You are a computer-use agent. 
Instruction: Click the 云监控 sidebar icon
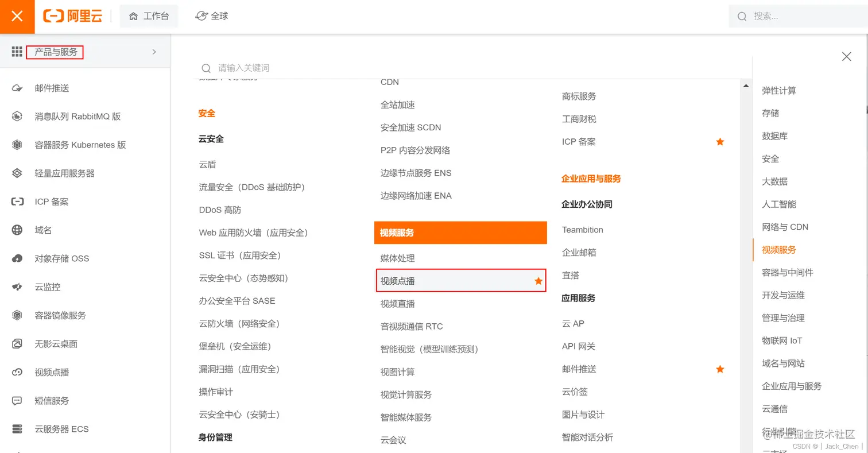[17, 287]
